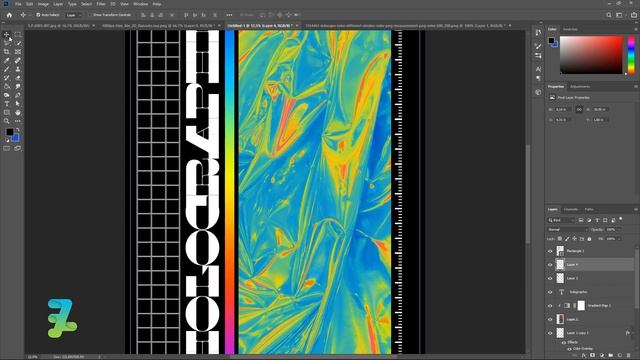Select the Move tool
This screenshot has height=360, width=640.
7,35
